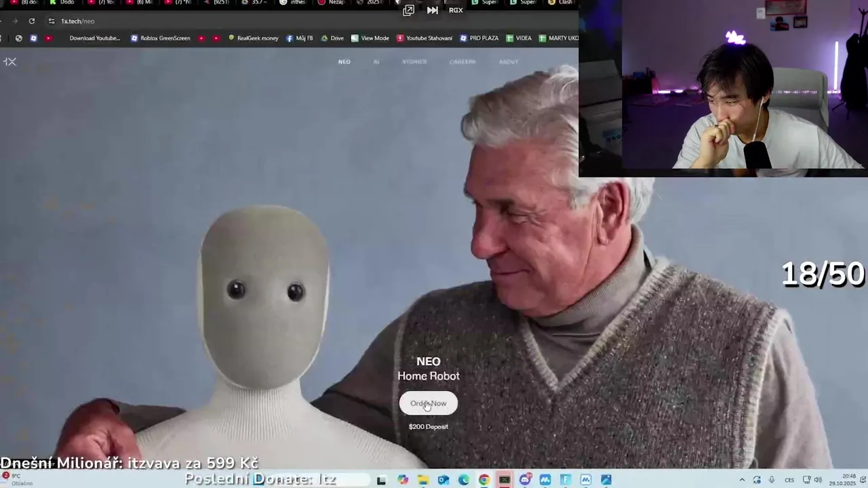Open the VIDEA bookmark
Screen dimensions: 868x488
point(519,38)
